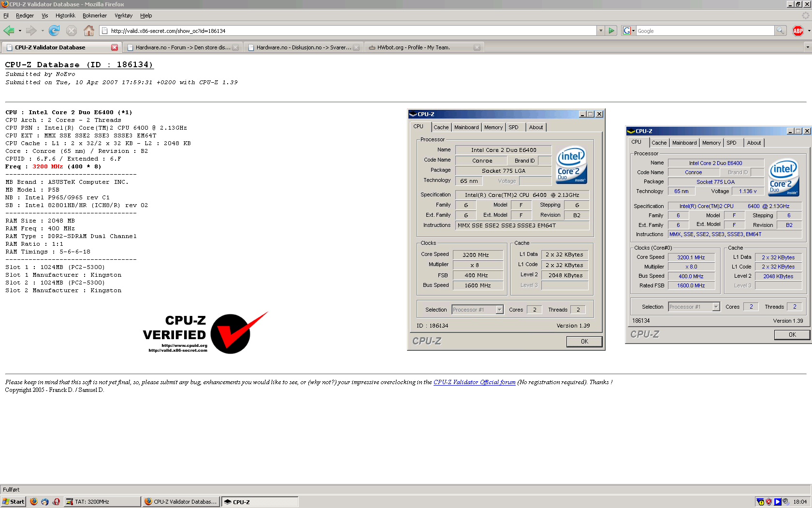Go forward with the Forward arrow
This screenshot has width=812, height=508.
(x=31, y=30)
